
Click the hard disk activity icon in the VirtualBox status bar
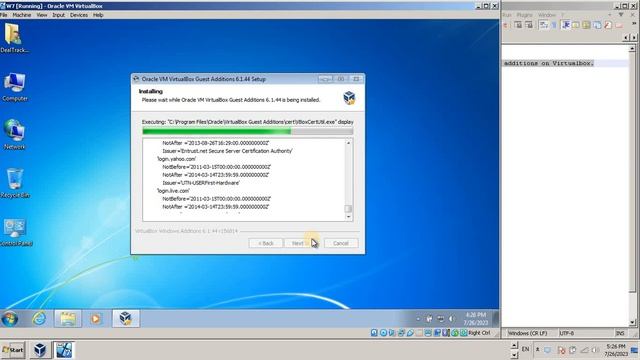tap(374, 333)
